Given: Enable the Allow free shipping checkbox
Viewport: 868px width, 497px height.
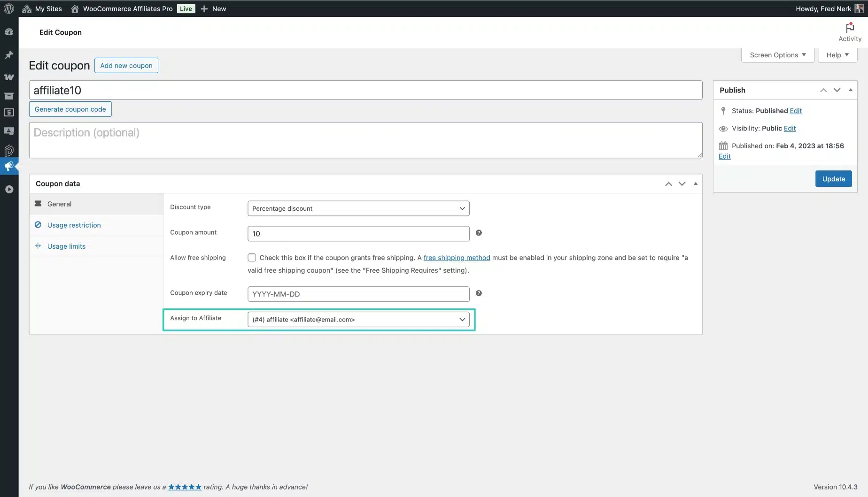Looking at the screenshot, I should [x=252, y=258].
